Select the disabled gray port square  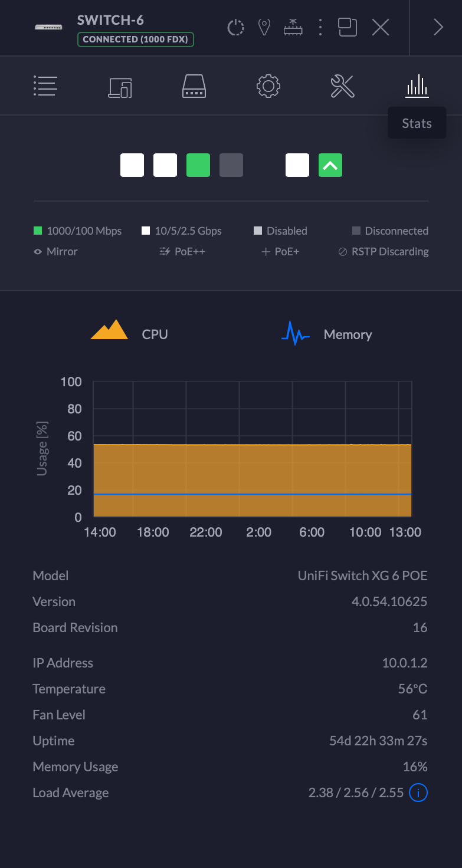[231, 165]
